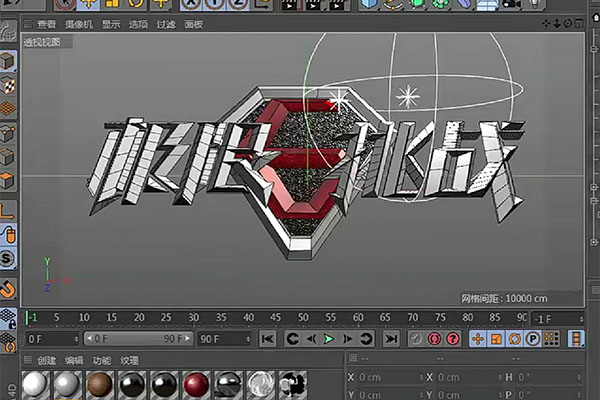Click frame 30 on timeline ruler

(x=194, y=318)
